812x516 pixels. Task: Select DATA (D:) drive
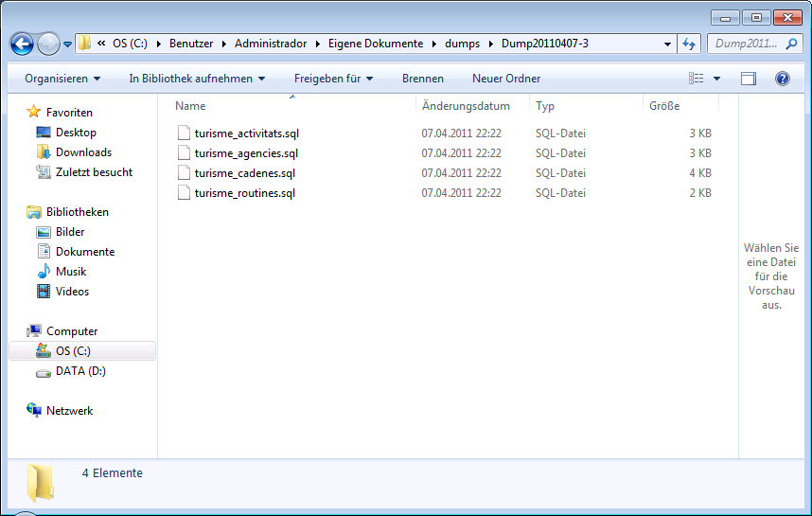79,371
